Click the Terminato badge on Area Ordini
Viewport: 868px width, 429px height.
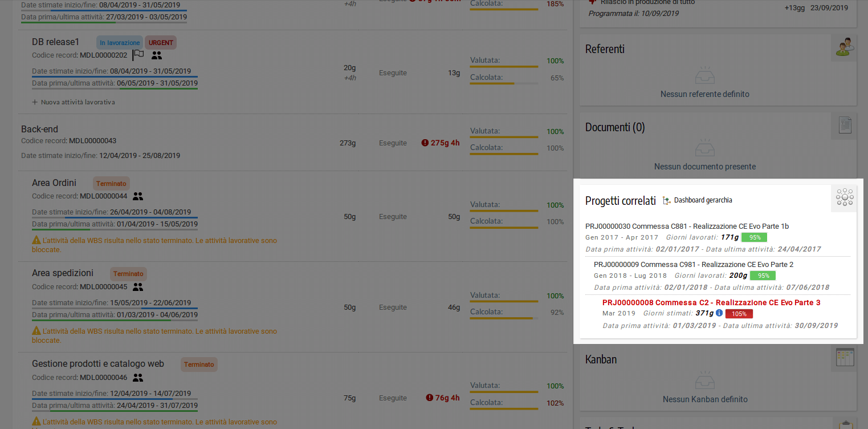click(111, 184)
